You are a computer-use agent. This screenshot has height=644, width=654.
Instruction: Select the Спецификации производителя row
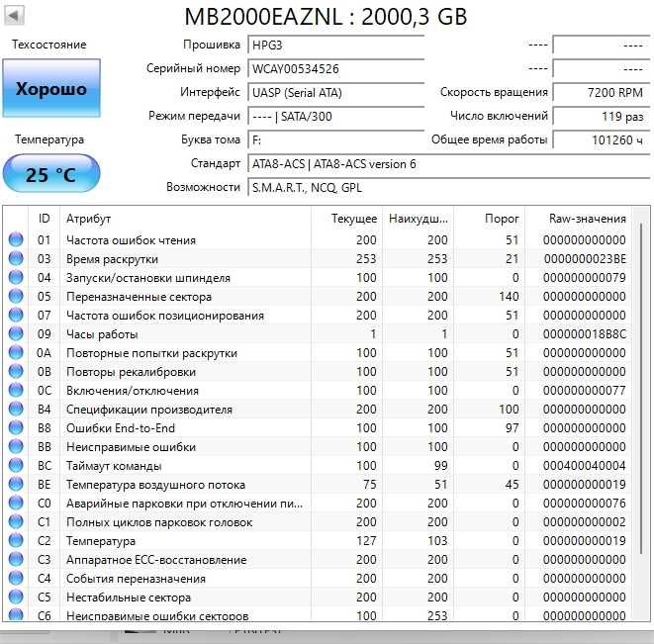coord(318,410)
